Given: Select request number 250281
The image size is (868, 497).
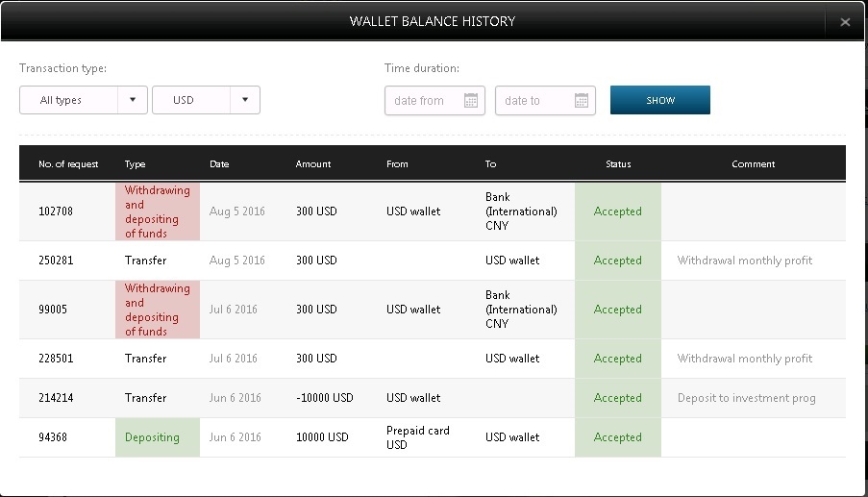Looking at the screenshot, I should tap(56, 261).
